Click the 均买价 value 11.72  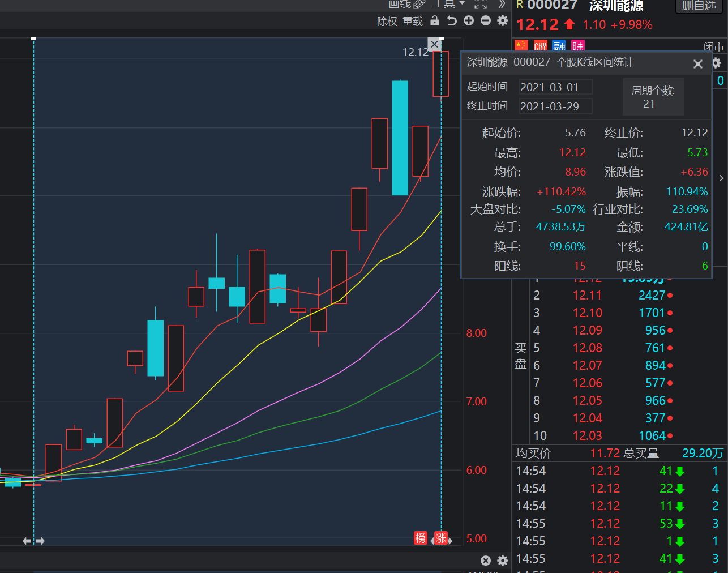[x=605, y=454]
